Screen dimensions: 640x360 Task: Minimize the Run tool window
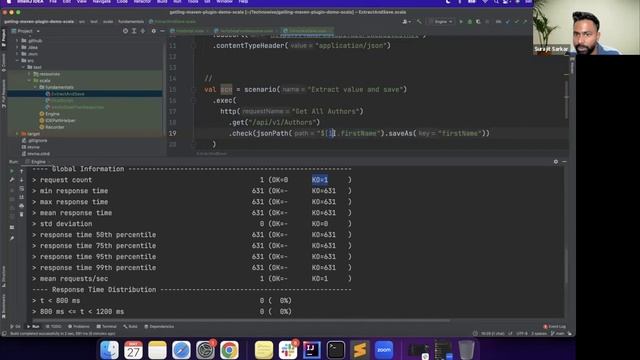click(x=564, y=162)
